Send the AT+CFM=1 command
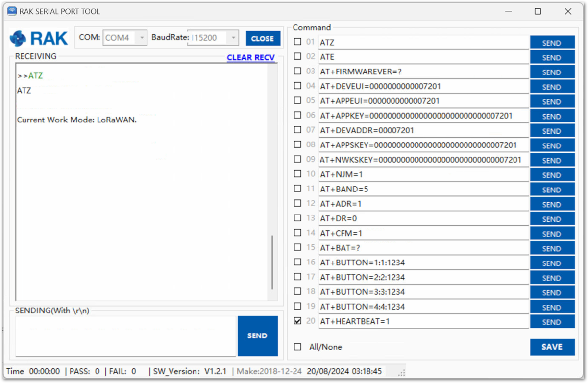 (x=552, y=234)
